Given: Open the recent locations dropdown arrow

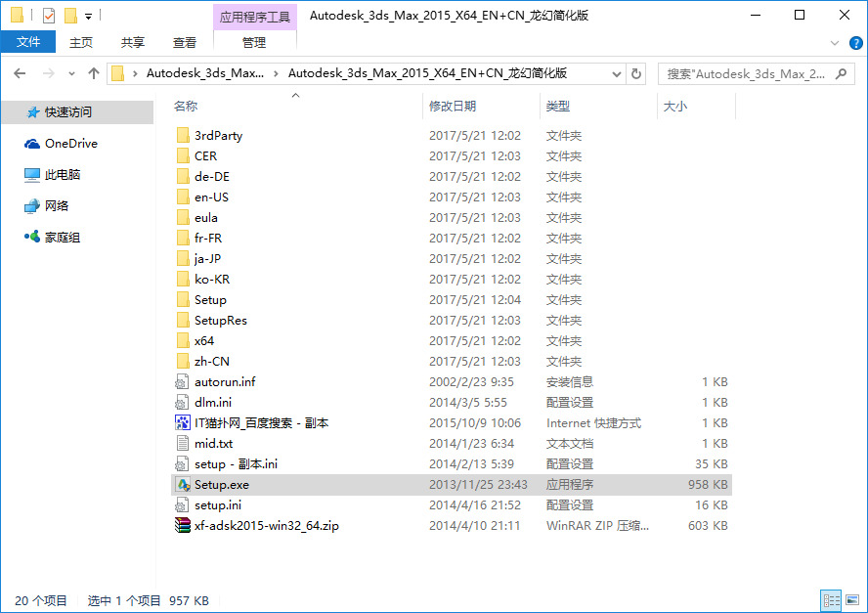Looking at the screenshot, I should coord(71,73).
